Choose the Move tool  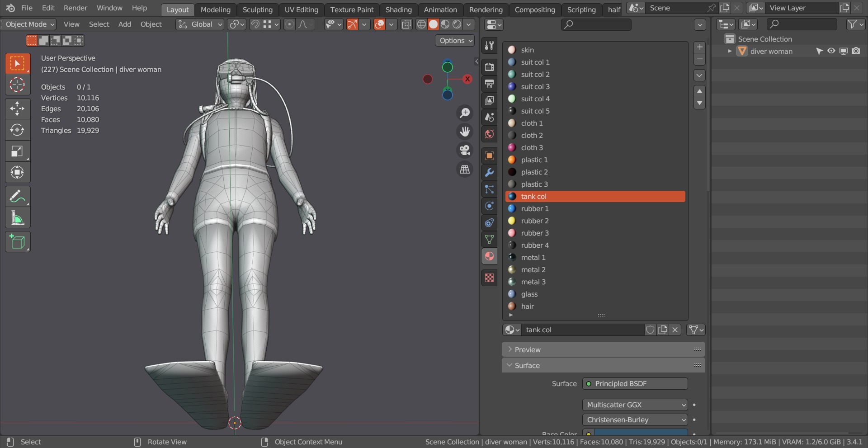[18, 108]
